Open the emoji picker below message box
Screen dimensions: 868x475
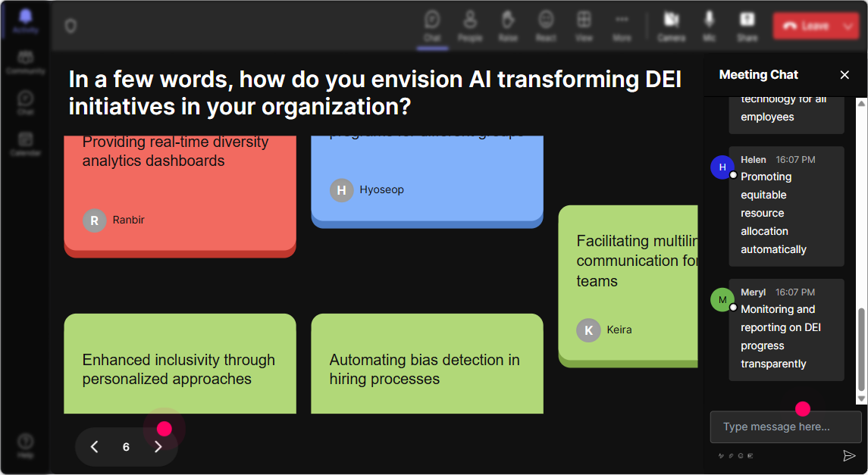[741, 456]
